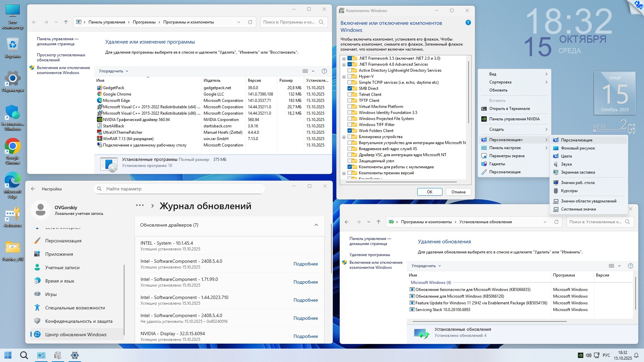Toggle the Work Folders Client checkbox

click(350, 131)
